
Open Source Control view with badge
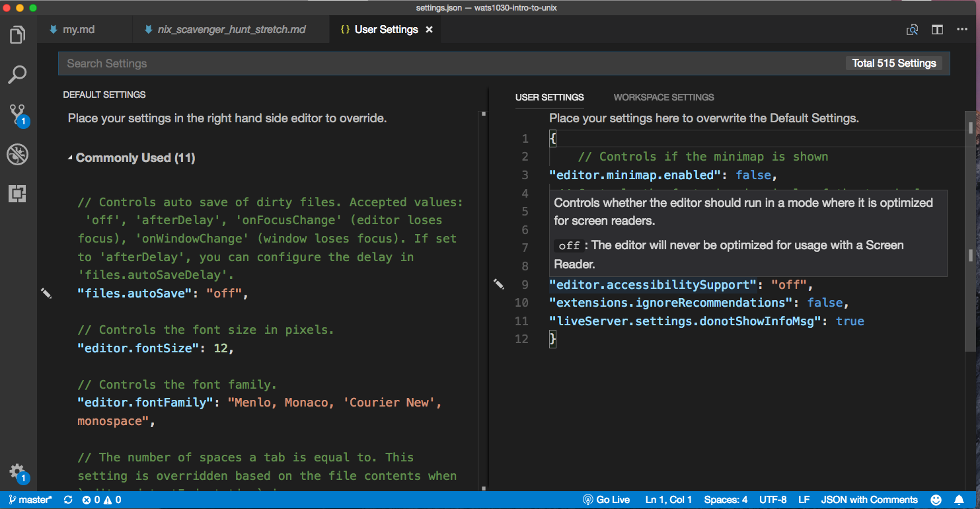tap(18, 114)
